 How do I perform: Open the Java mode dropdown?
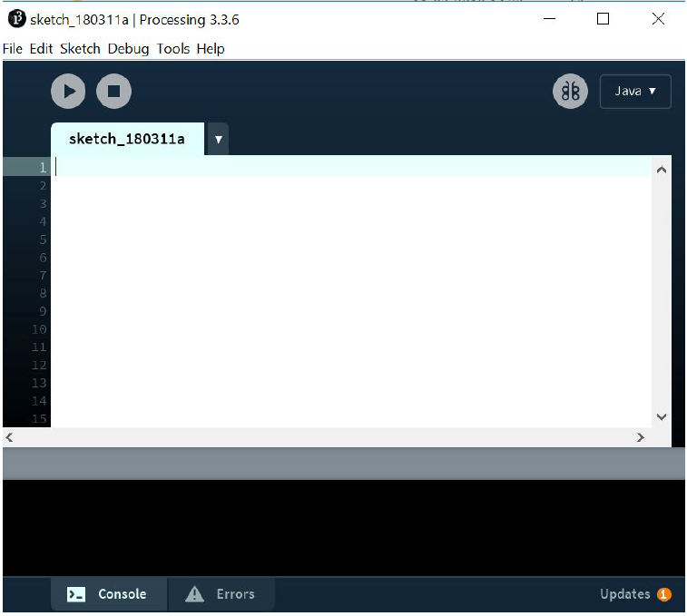[x=635, y=91]
